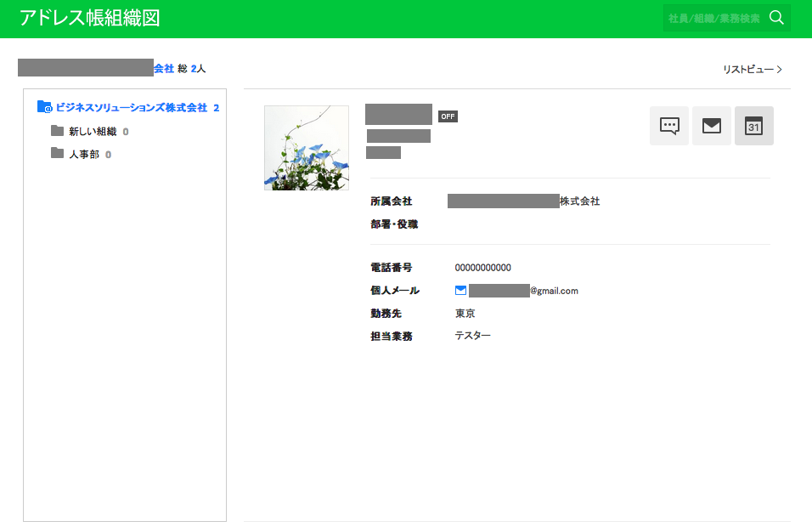The image size is (812, 527).
Task: Open chat message with this employee
Action: click(669, 126)
